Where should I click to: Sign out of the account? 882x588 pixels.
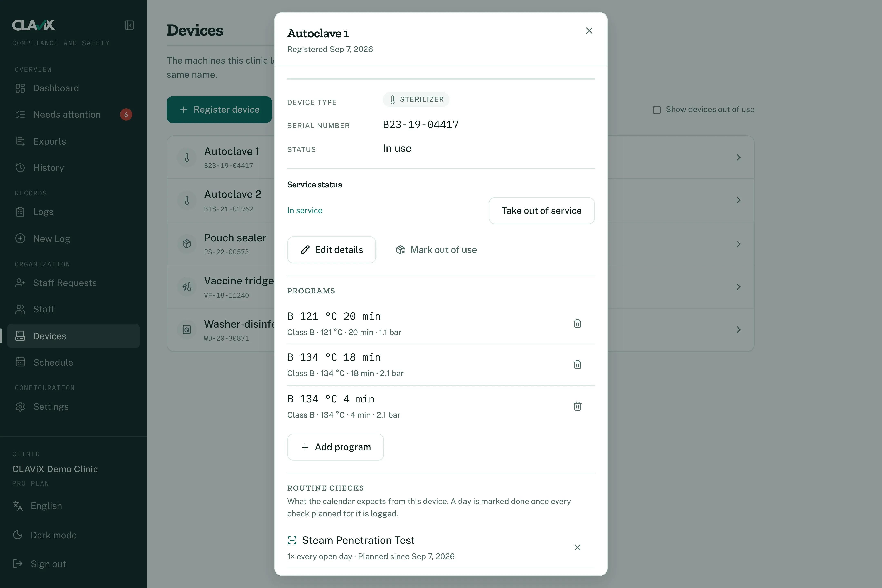click(39, 564)
